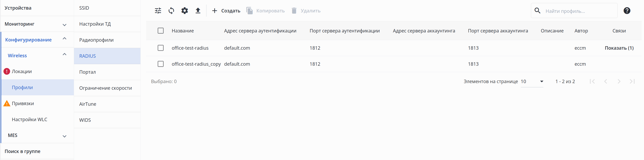Click the Показать (1) link
Screen dimensions: 644x160
tap(619, 48)
